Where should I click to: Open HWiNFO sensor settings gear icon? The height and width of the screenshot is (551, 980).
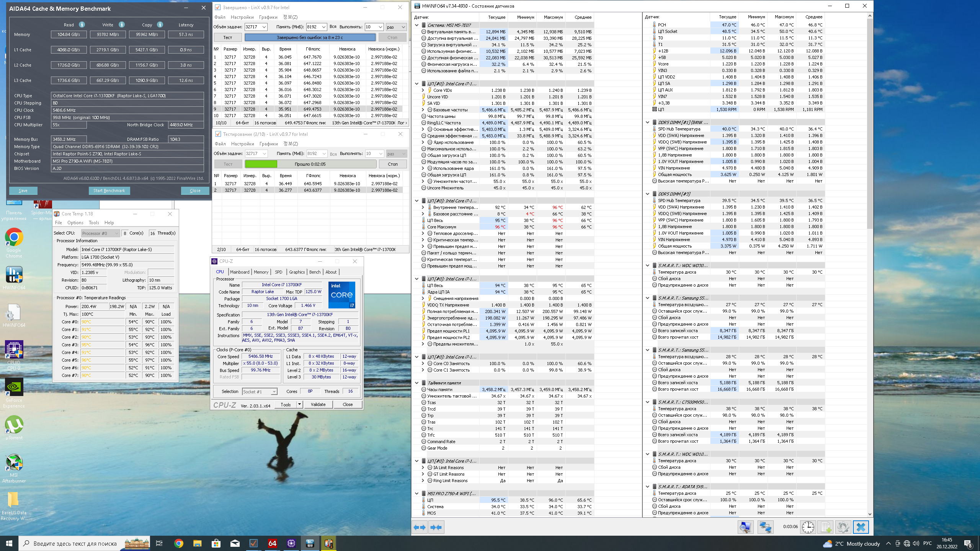[x=843, y=527]
